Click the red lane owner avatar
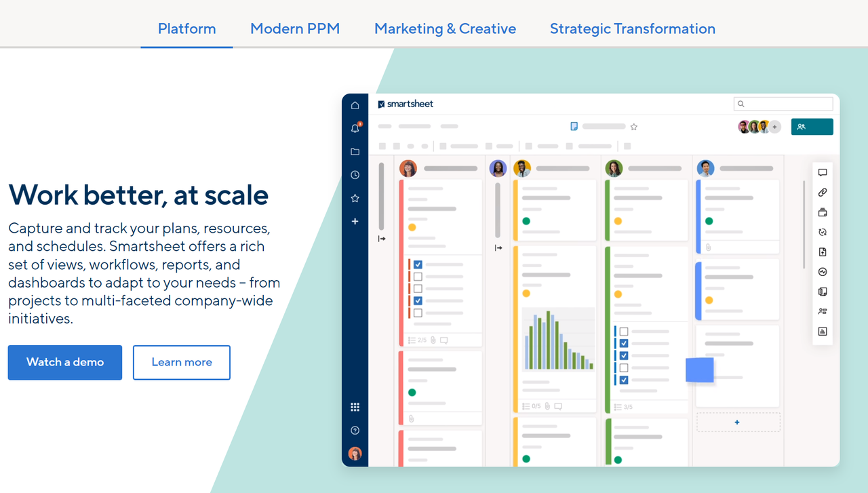This screenshot has width=868, height=493. [408, 168]
